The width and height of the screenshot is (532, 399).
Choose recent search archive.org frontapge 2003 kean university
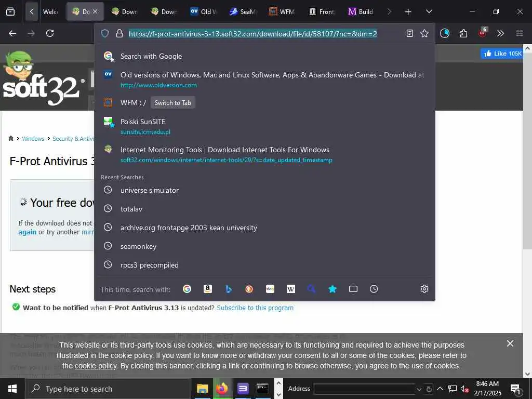pos(264,228)
